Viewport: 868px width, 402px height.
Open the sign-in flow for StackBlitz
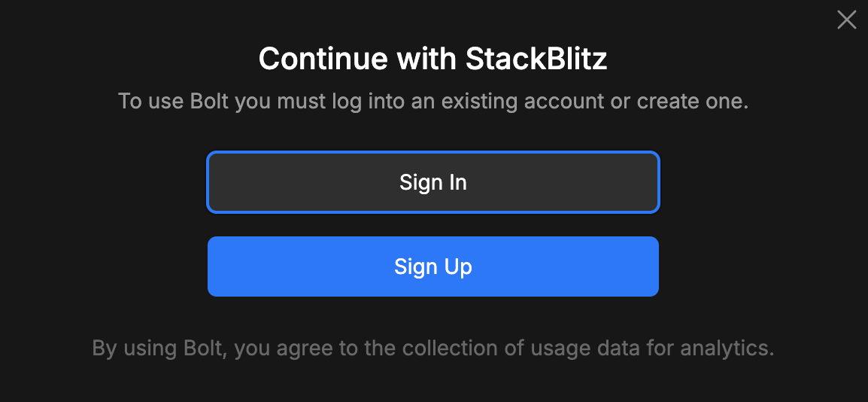433,182
